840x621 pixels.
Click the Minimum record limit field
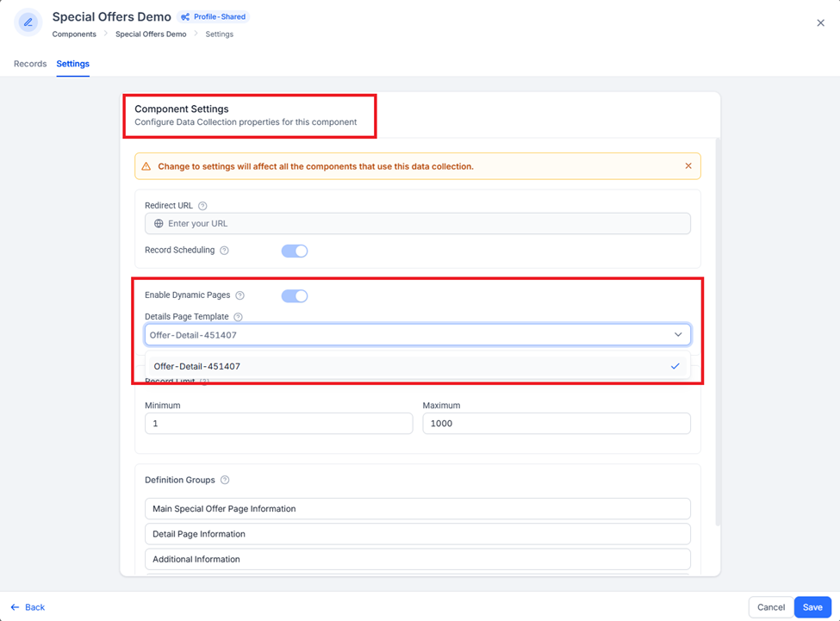[278, 424]
